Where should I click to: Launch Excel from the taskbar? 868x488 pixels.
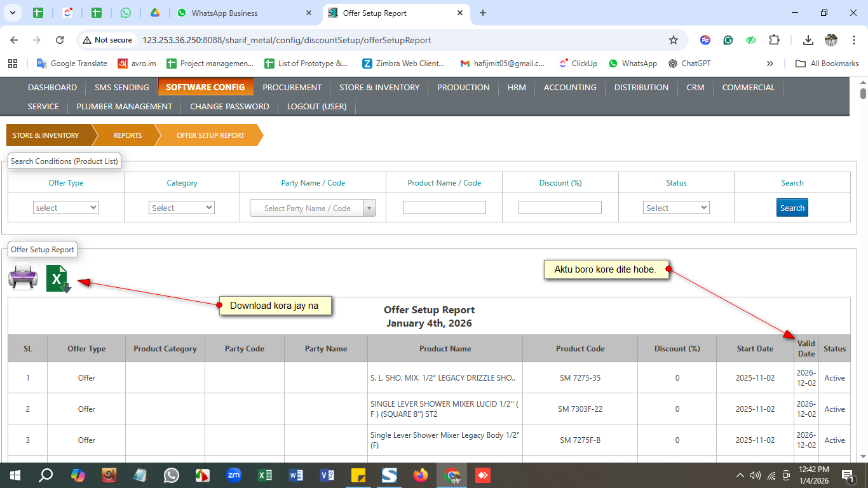click(x=265, y=475)
